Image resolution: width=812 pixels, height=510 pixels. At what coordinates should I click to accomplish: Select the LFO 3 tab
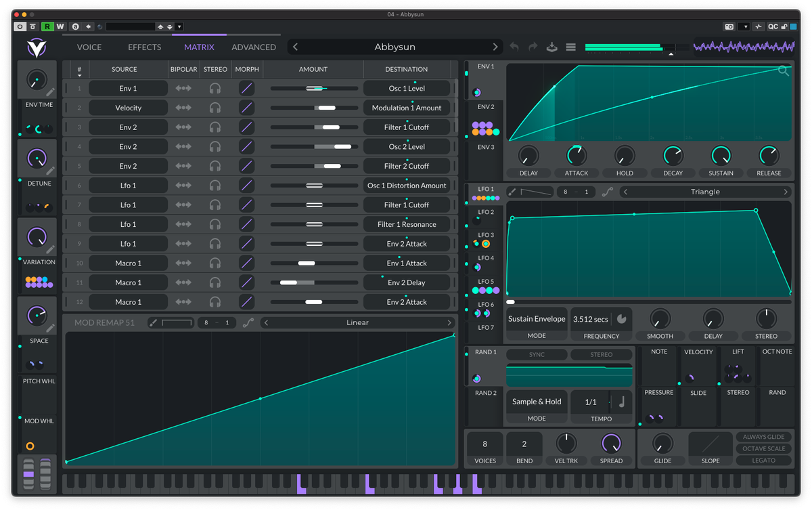coord(486,239)
